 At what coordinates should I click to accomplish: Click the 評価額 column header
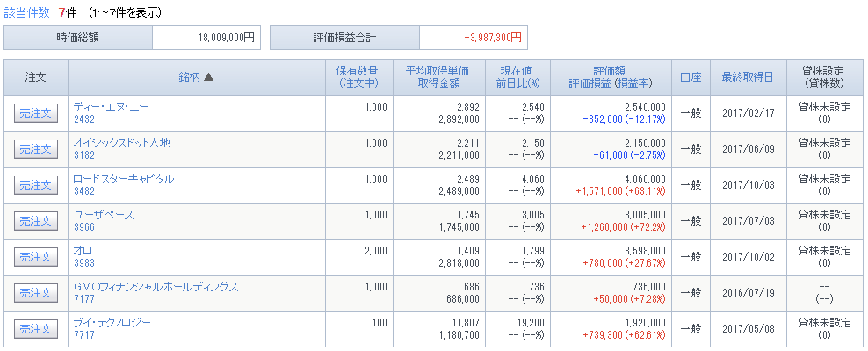click(x=611, y=71)
